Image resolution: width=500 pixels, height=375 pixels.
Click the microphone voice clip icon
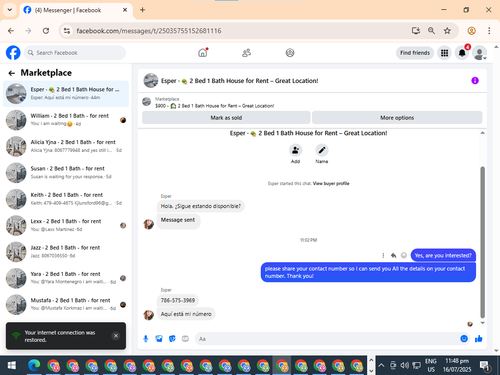146,339
